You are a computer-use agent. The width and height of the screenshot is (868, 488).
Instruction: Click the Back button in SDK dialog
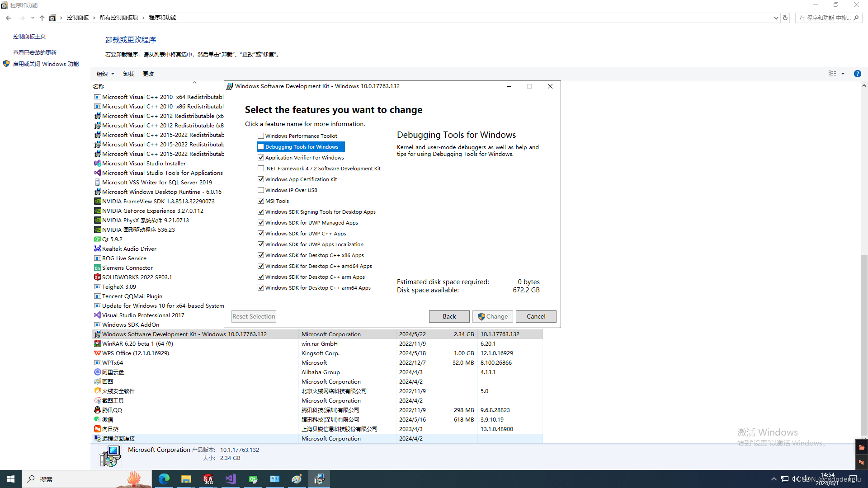coord(449,316)
